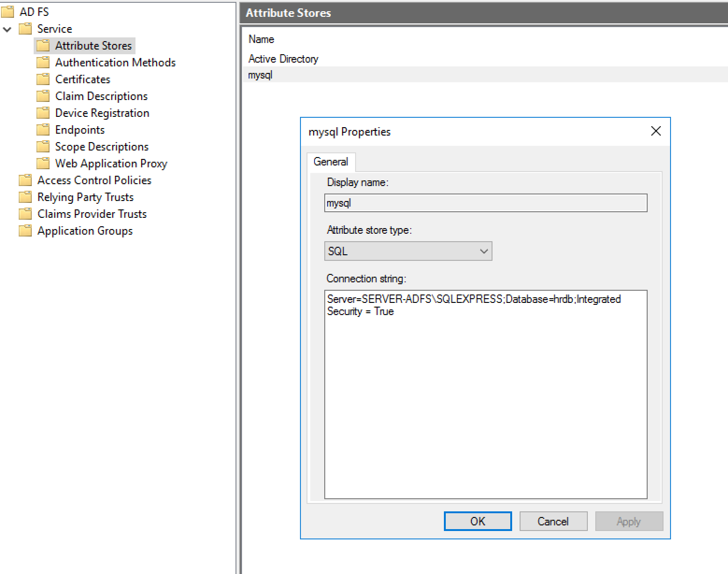Open Access Control Policies tree label
The image size is (728, 574).
coord(94,180)
